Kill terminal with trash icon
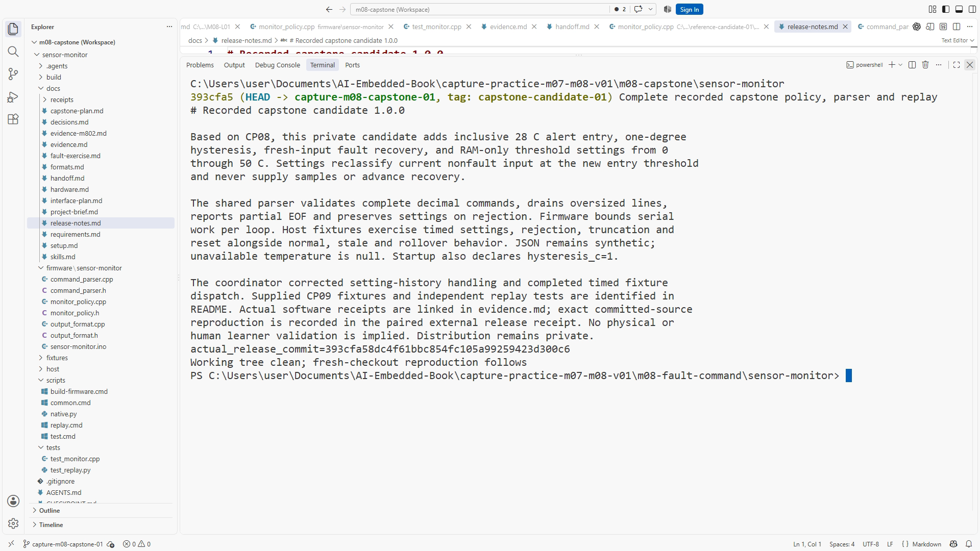This screenshot has height=551, width=980. click(x=925, y=65)
